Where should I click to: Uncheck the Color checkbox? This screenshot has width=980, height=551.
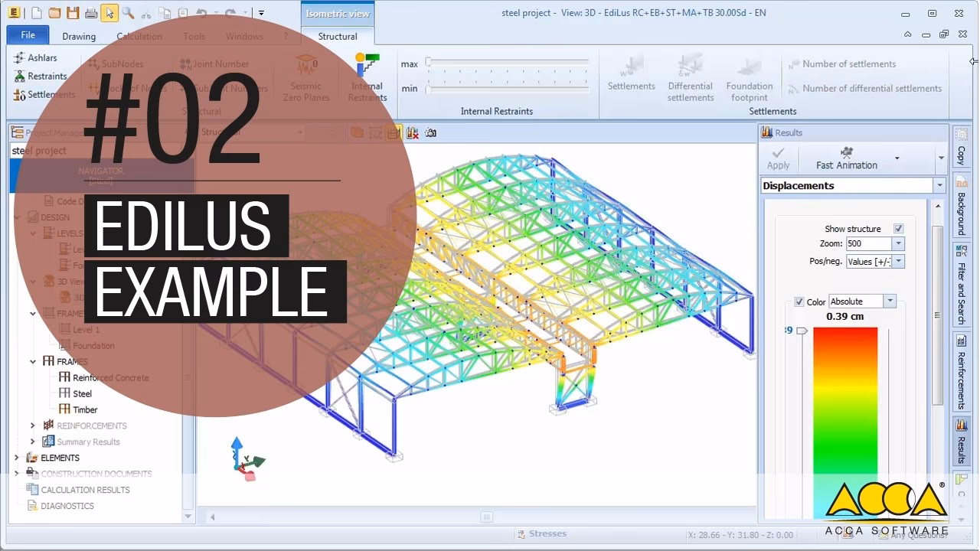[799, 302]
